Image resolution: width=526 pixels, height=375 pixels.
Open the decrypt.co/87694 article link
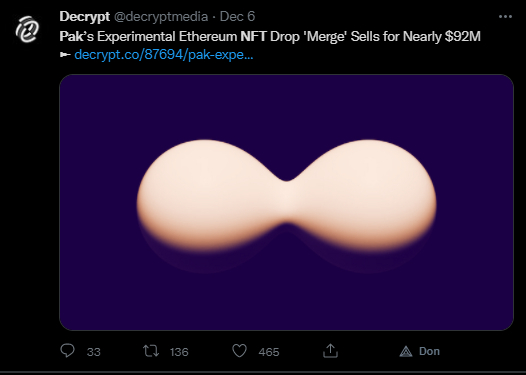click(164, 55)
